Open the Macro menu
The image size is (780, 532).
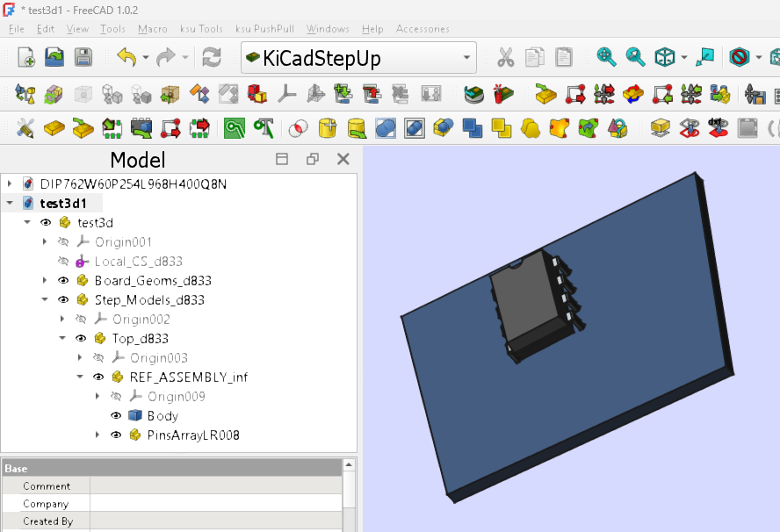(153, 29)
